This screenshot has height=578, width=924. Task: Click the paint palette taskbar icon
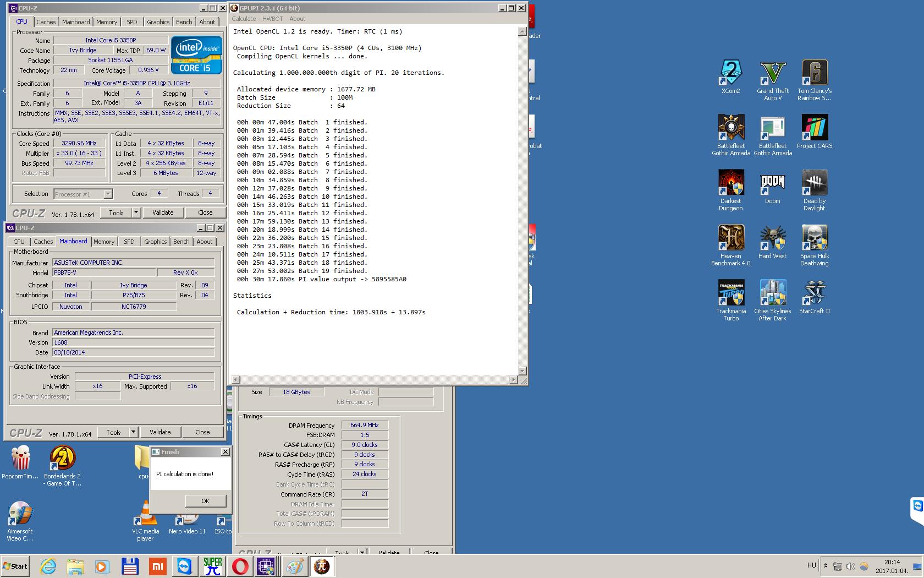coord(295,566)
